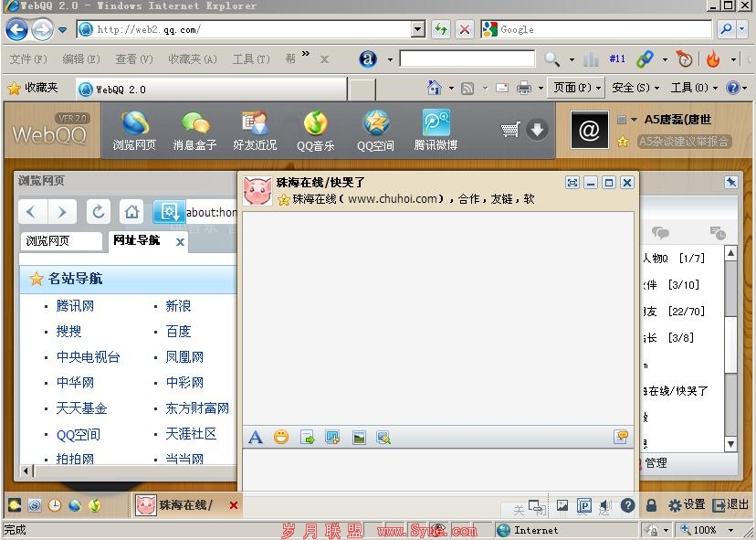Click the IE home icon
This screenshot has width=756, height=540.
click(435, 88)
